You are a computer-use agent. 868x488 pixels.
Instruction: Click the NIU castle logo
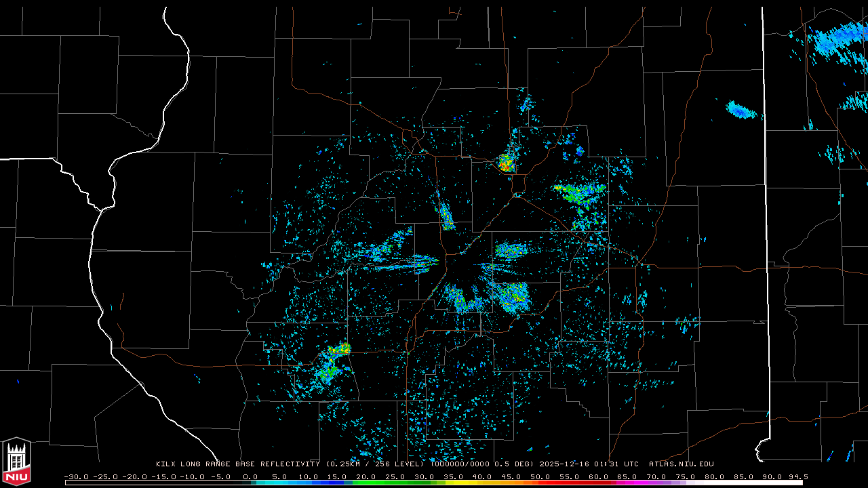(x=16, y=462)
